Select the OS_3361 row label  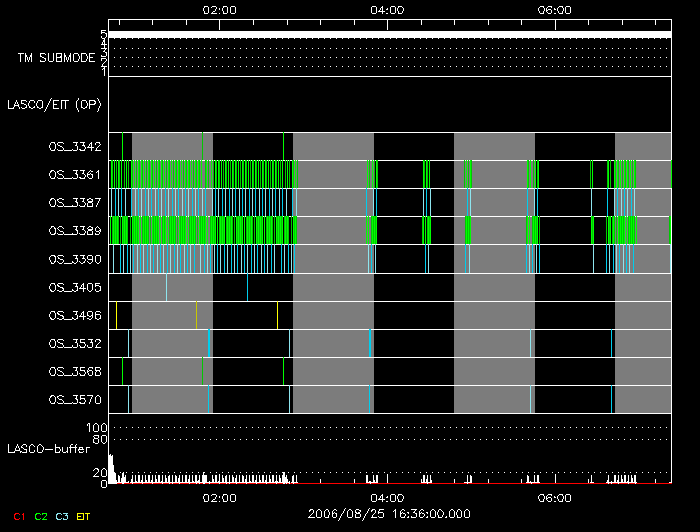pos(75,175)
